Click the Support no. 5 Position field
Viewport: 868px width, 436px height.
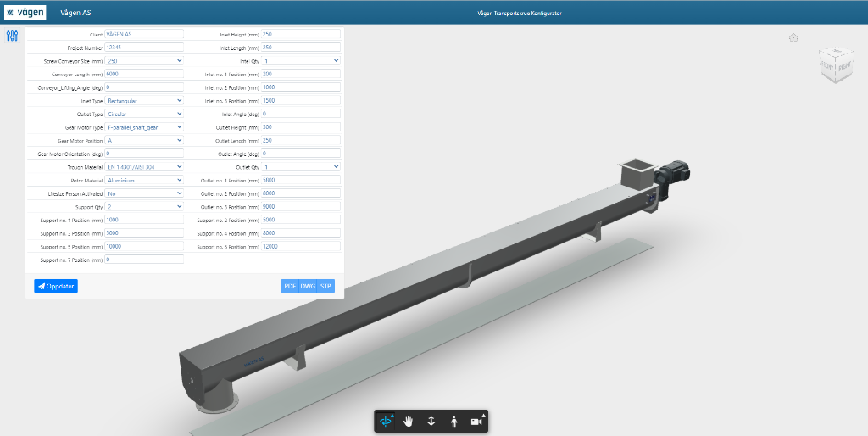coord(144,247)
